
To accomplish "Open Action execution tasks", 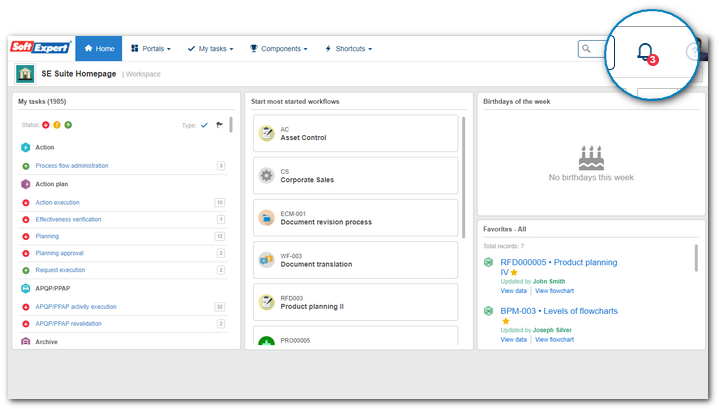I will point(58,202).
